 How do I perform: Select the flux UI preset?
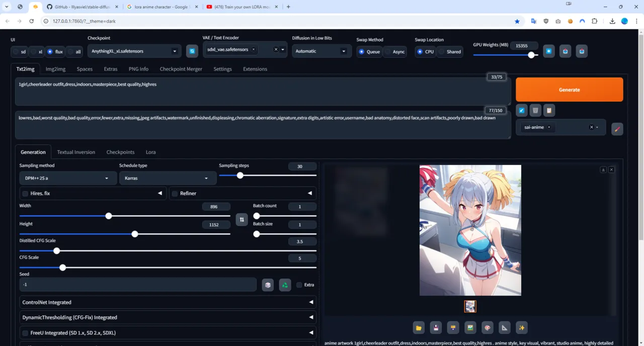click(55, 52)
